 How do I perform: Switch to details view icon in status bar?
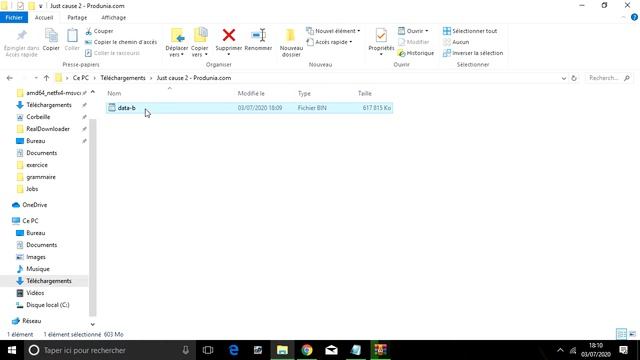click(x=621, y=334)
